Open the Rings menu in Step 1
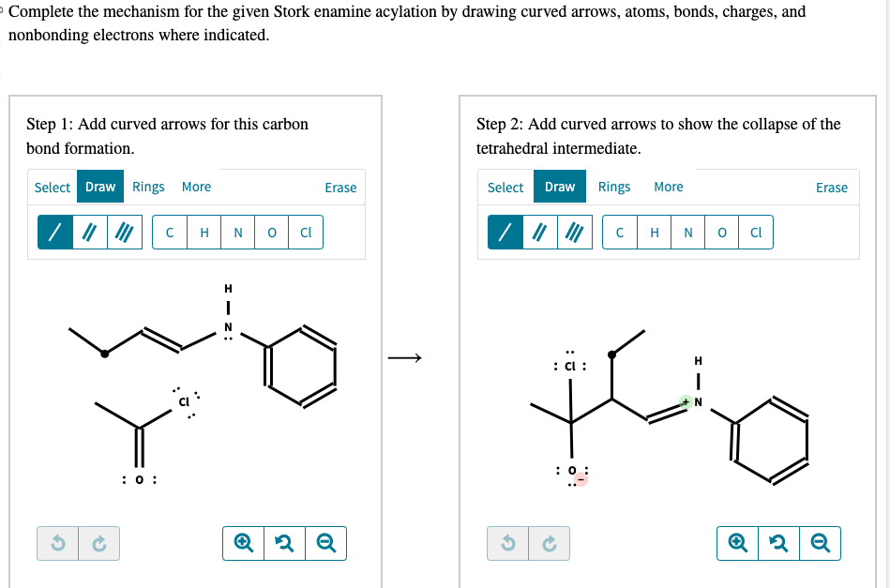 [147, 187]
